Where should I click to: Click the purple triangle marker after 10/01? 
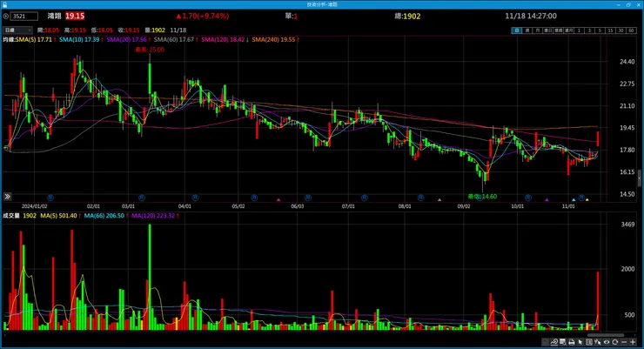pyautogui.click(x=547, y=200)
